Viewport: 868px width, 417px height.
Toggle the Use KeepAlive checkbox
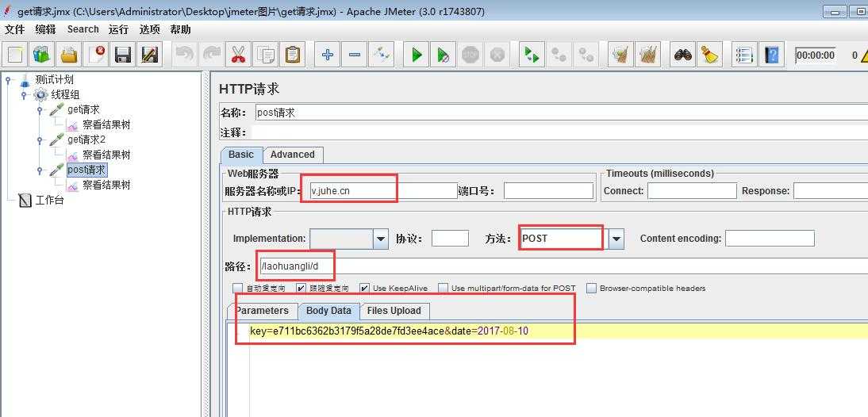click(364, 288)
